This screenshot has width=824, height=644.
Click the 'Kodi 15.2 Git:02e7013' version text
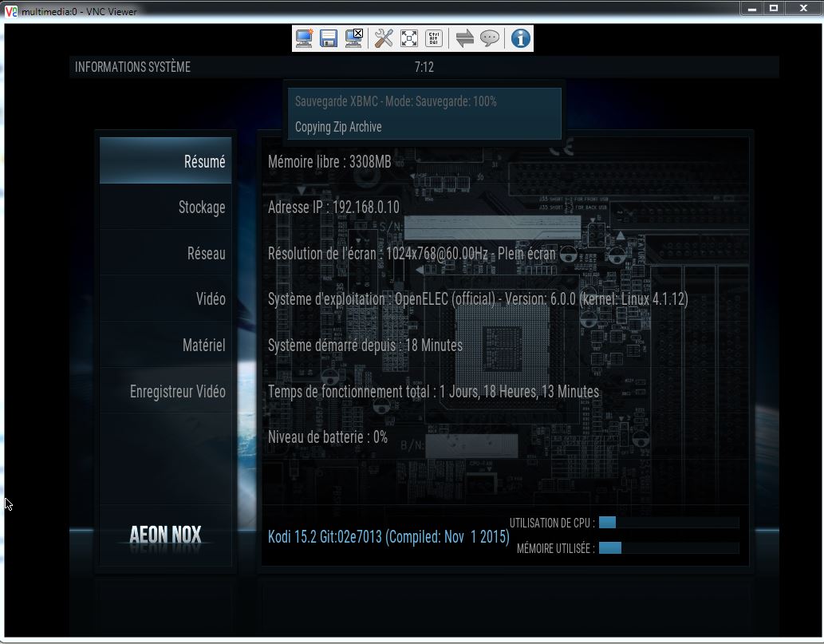pos(389,537)
